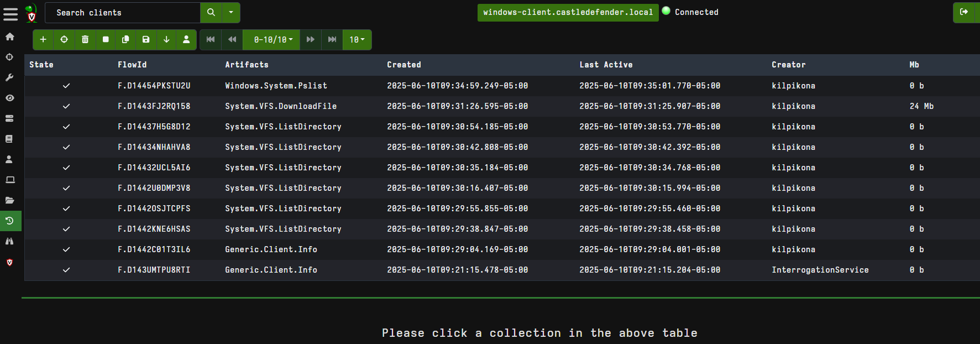Screen dimensions: 980x344
Task: Open Virtual Filesystem folder sidebar icon
Action: [x=10, y=200]
